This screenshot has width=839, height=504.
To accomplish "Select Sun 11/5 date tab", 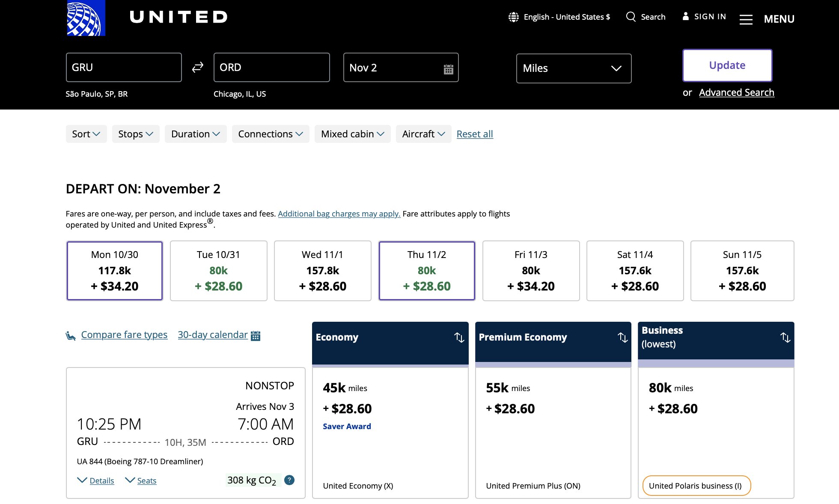I will click(x=742, y=271).
